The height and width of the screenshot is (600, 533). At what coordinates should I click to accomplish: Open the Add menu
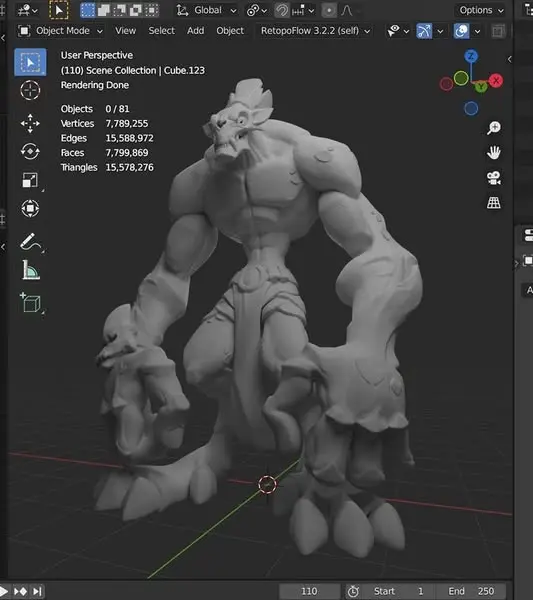pyautogui.click(x=196, y=31)
